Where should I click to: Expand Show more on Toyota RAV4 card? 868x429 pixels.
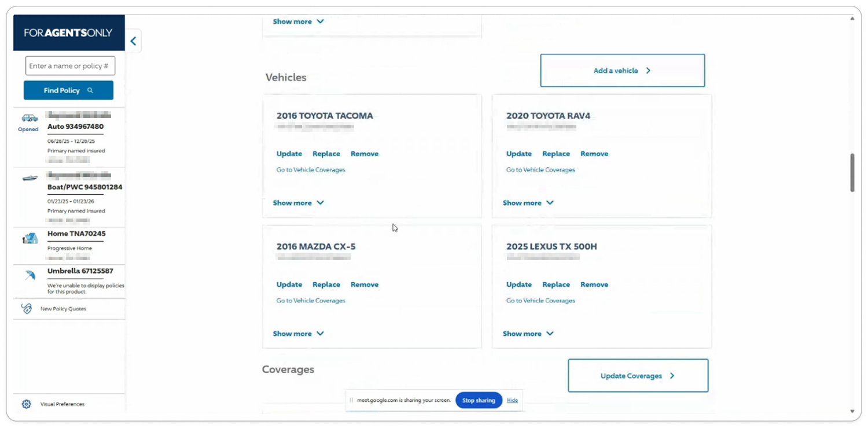click(528, 203)
